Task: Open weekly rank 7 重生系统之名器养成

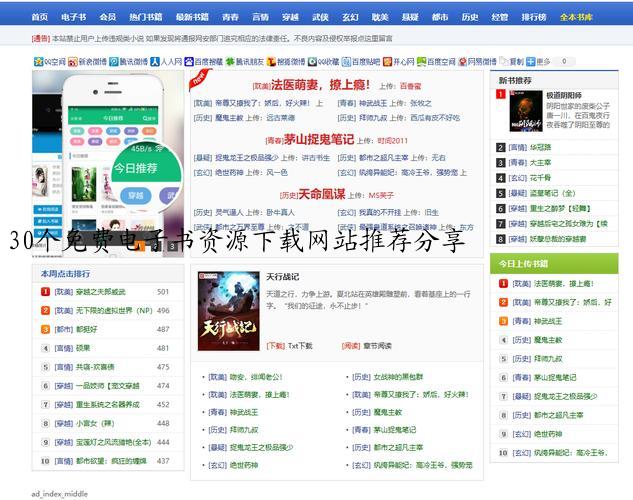Action: click(x=108, y=404)
